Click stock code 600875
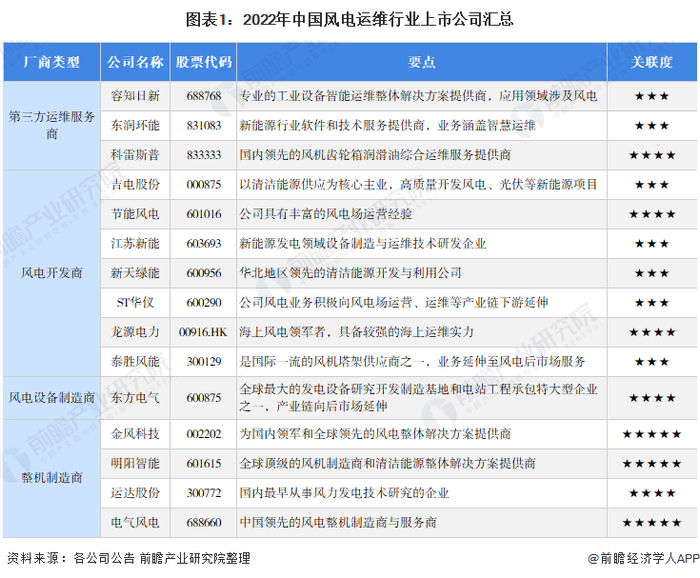The image size is (700, 578). (204, 398)
